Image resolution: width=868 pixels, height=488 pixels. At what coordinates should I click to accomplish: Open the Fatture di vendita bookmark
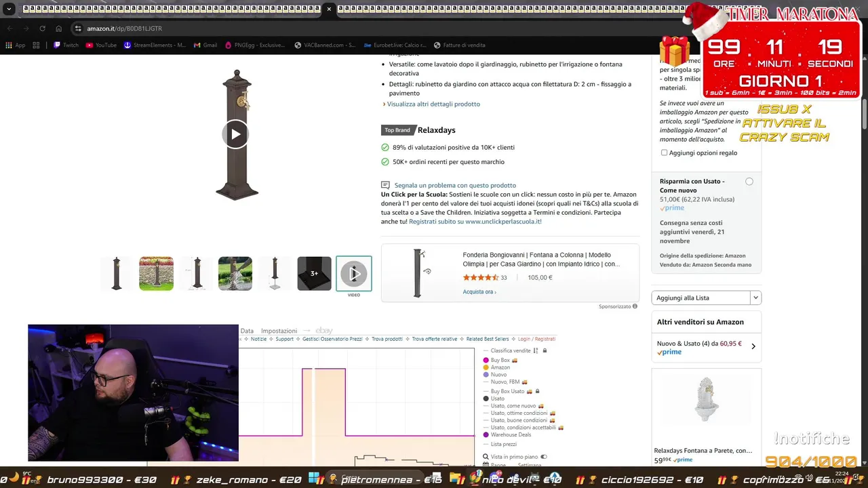(459, 45)
